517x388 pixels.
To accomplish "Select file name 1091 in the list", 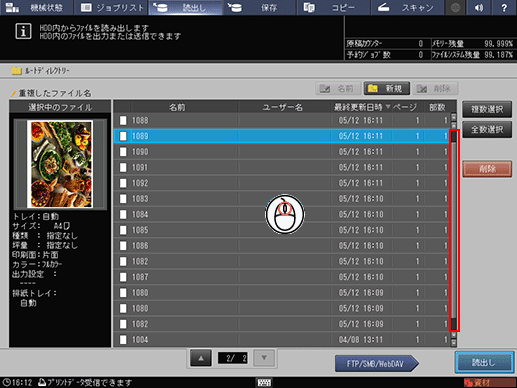I will (140, 167).
